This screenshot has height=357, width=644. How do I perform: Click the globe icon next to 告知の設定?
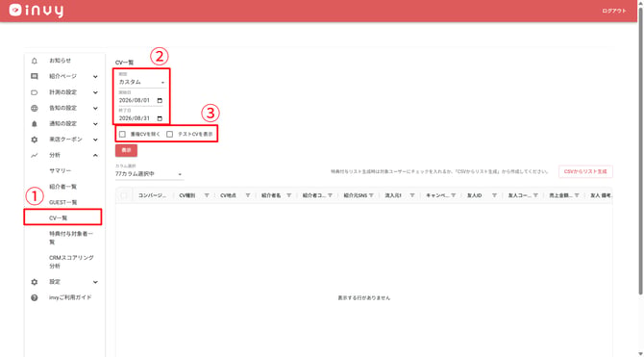coord(35,108)
